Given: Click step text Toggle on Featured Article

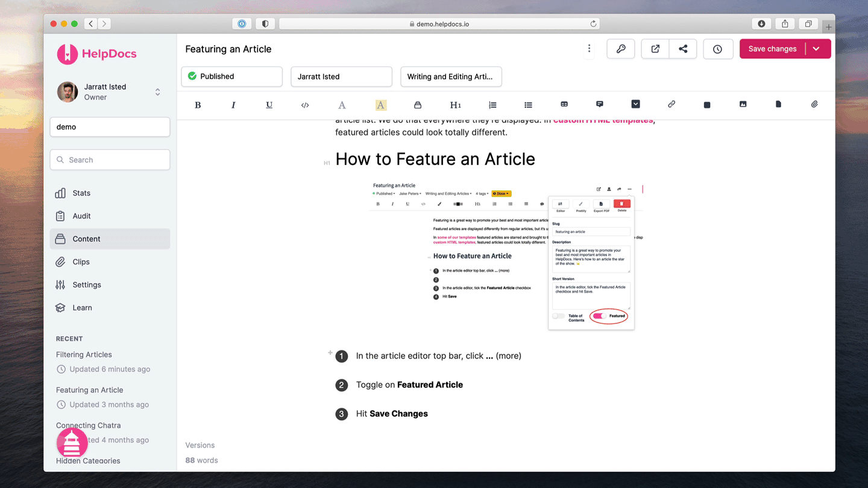Looking at the screenshot, I should [409, 384].
